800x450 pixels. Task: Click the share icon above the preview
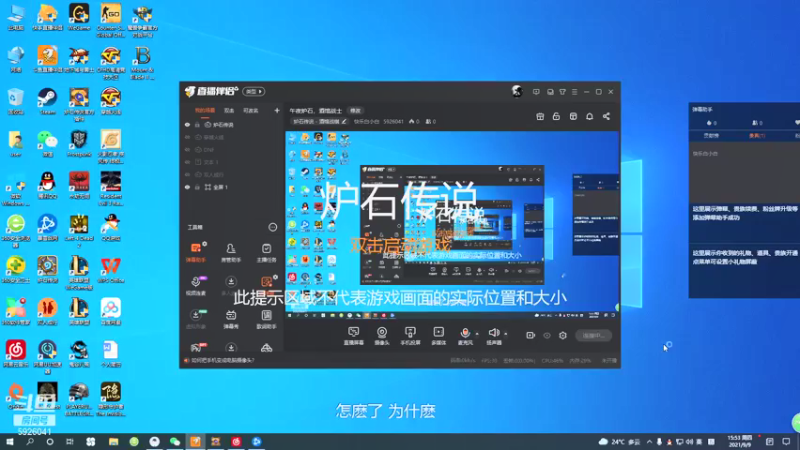point(606,116)
